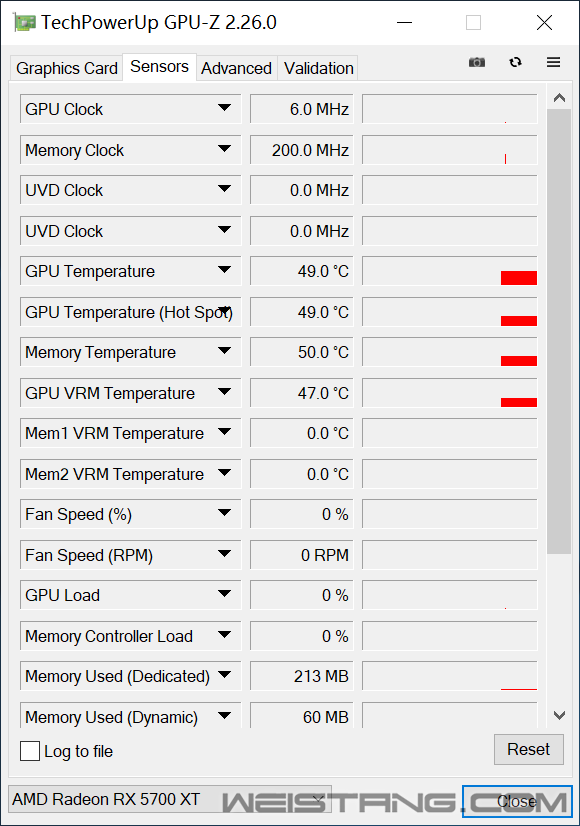Expand the GPU Clock sensor dropdown

(224, 107)
